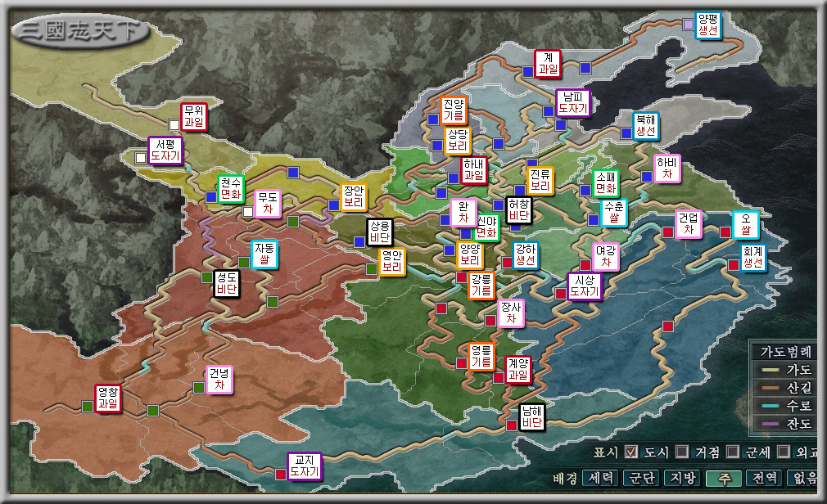Select the green city marker beside 영안
The image size is (827, 504).
coord(372,269)
